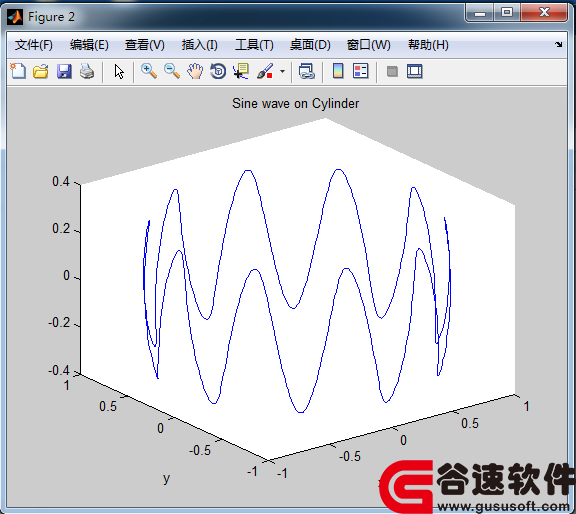
Task: Click the z-axis tick label -0.4
Action: tap(59, 370)
